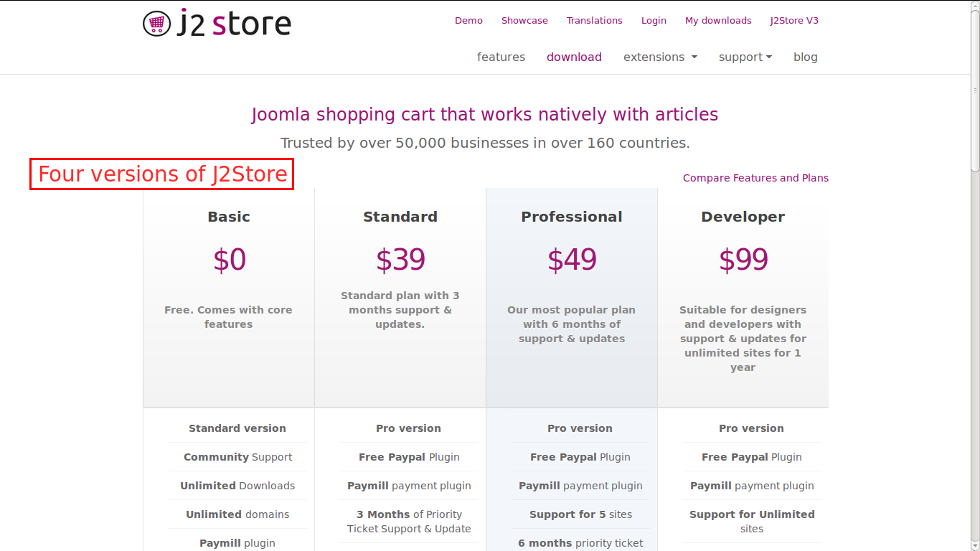The image size is (980, 551).
Task: Click the 'Joomla shopping cart' headline
Action: [485, 115]
